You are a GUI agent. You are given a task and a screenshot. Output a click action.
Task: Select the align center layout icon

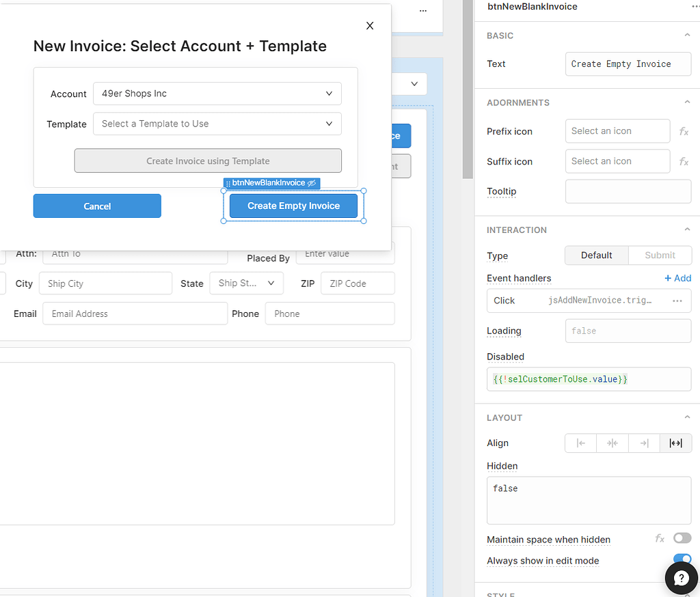[612, 443]
